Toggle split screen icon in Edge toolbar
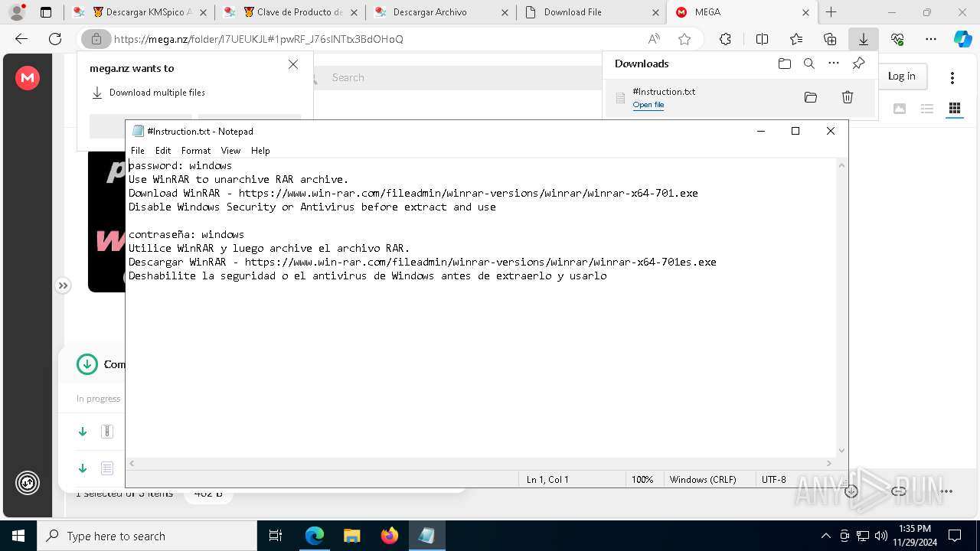This screenshot has width=980, height=551. tap(762, 39)
